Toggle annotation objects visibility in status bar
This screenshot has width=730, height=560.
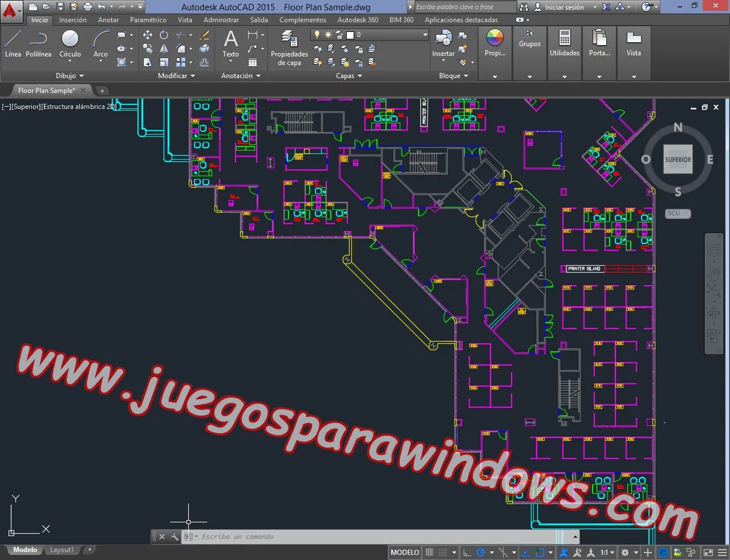(x=564, y=553)
